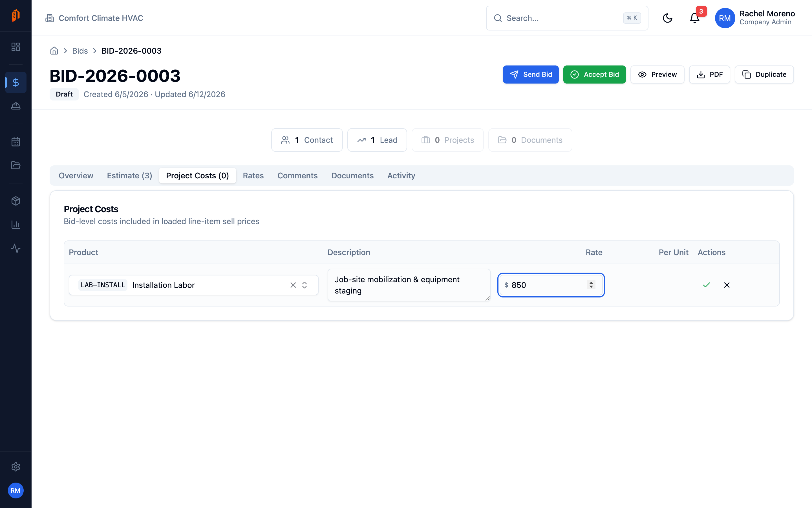
Task: Open the dashboard grid icon in sidebar
Action: coord(16,47)
